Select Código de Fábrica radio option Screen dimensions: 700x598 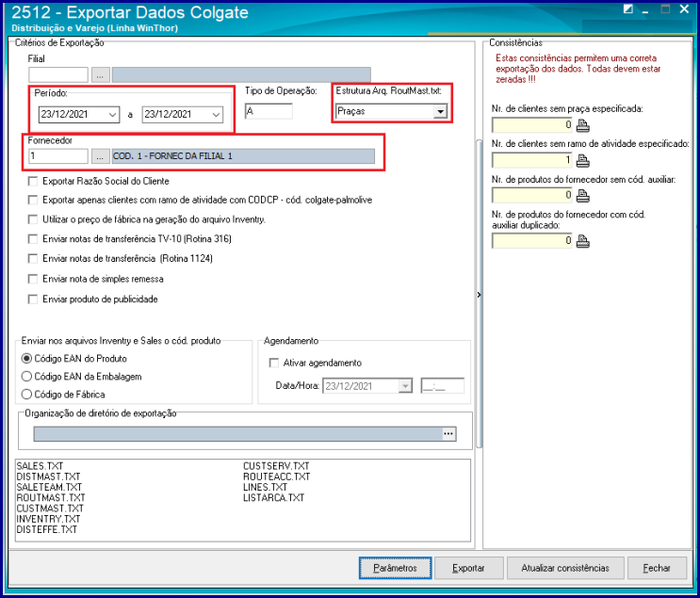coord(26,395)
